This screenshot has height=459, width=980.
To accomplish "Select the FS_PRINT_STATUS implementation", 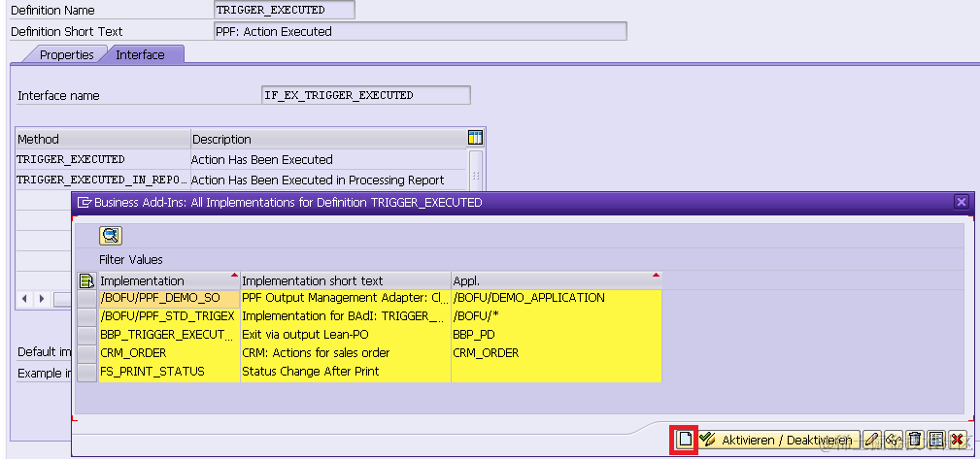I will click(x=169, y=372).
